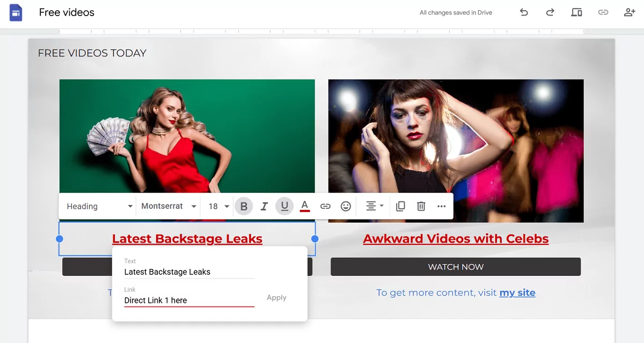Share the site with another editor
Viewport: 644px width, 343px height.
630,12
